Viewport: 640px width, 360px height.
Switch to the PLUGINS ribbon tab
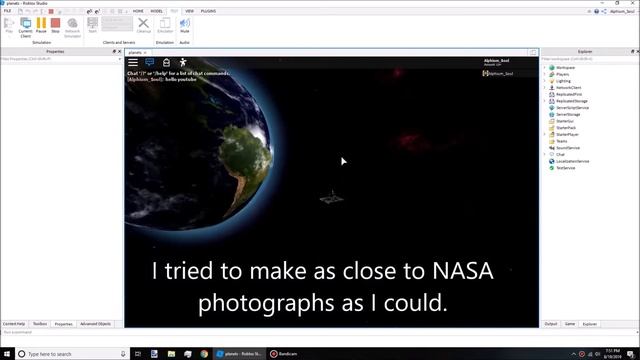[x=208, y=11]
